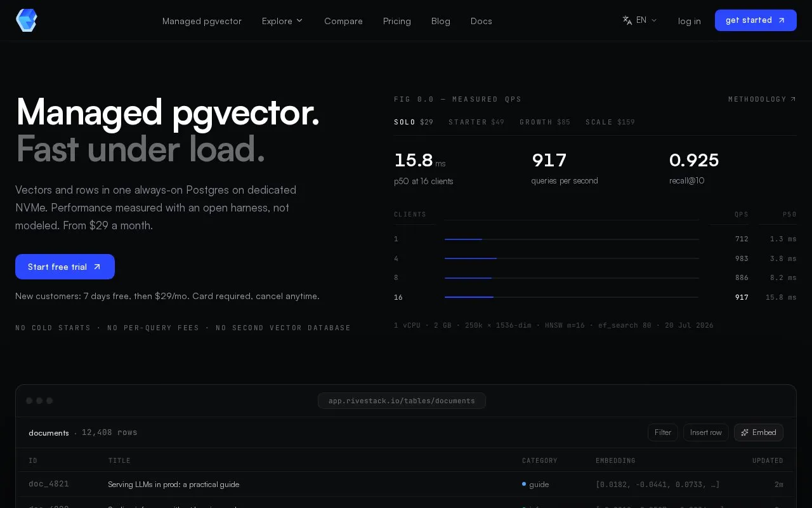
Task: Click the CATEGORY column header
Action: (540, 460)
